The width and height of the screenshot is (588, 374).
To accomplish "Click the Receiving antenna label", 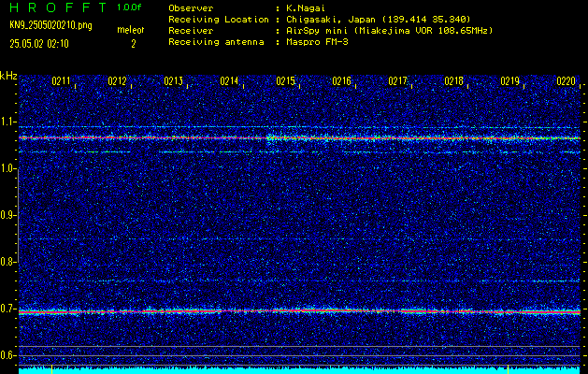I will coord(216,42).
